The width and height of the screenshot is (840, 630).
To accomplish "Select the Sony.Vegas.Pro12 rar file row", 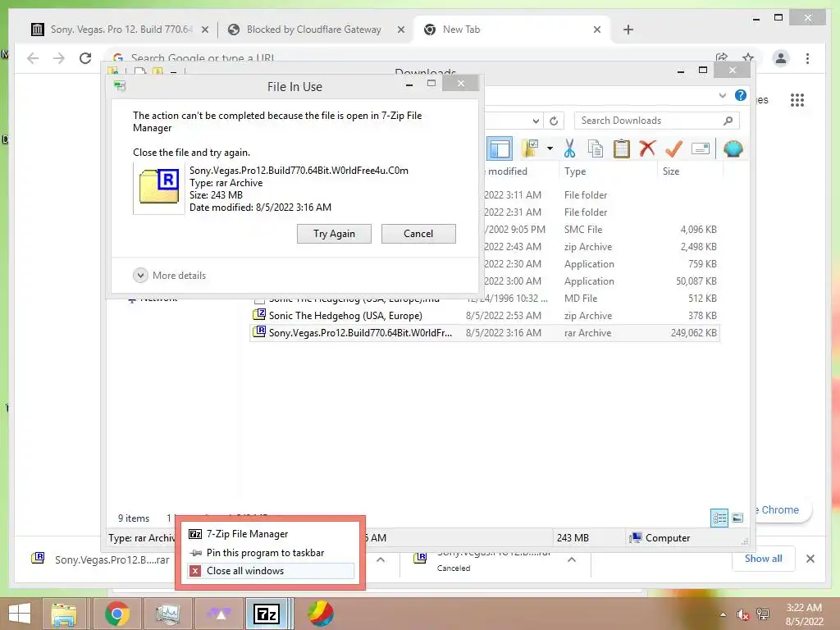I will click(485, 333).
